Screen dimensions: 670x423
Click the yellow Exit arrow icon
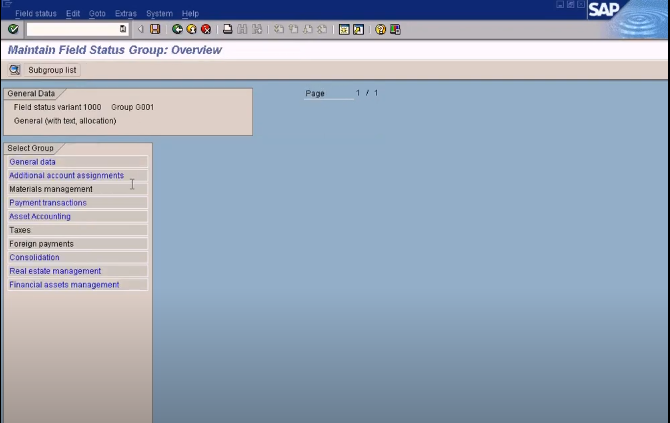[x=191, y=29]
